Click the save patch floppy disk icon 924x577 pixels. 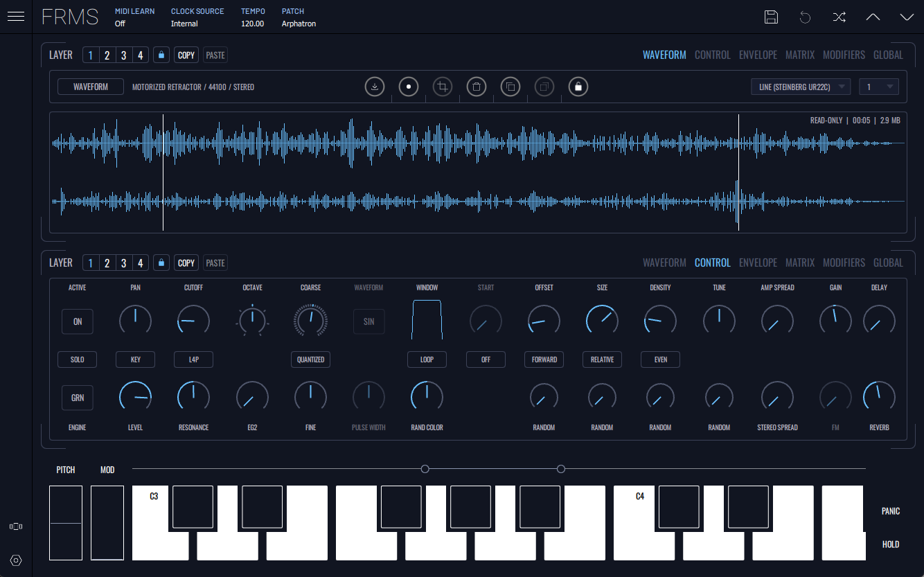(771, 17)
